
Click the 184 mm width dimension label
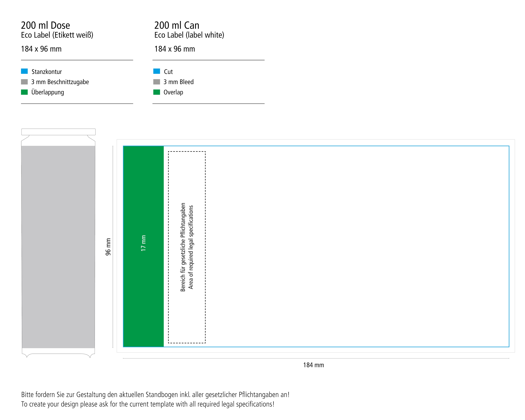click(x=313, y=365)
